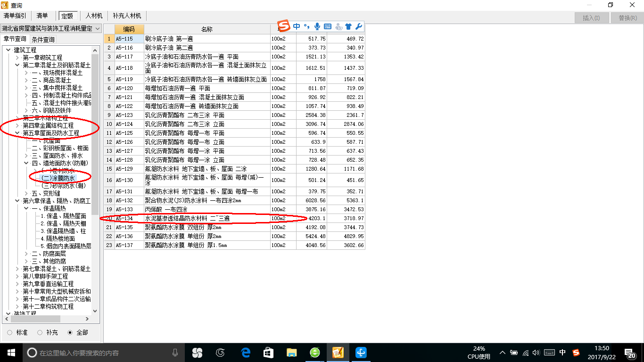Screen dimensions: 644x362
Task: Click the battery power tray icon
Action: [x=514, y=353]
